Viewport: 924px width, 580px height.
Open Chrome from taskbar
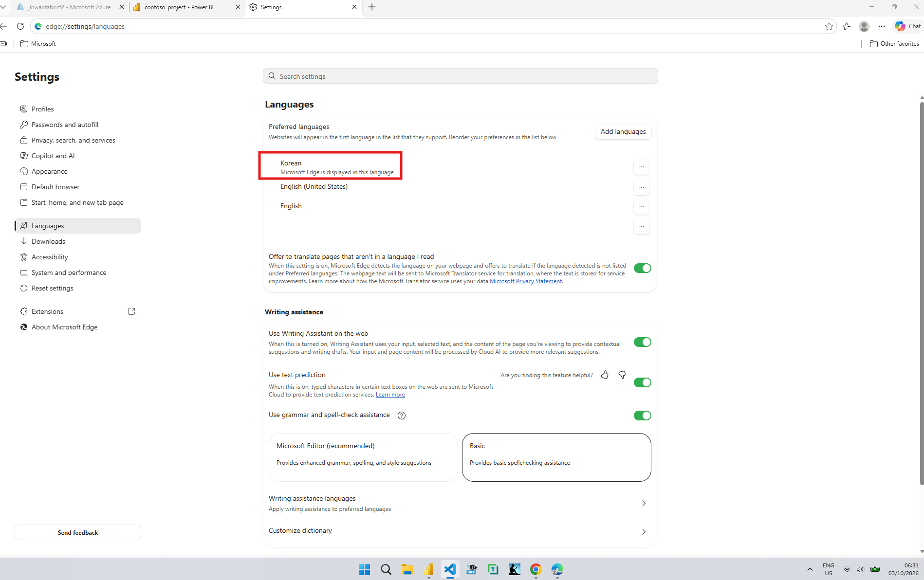coord(536,569)
